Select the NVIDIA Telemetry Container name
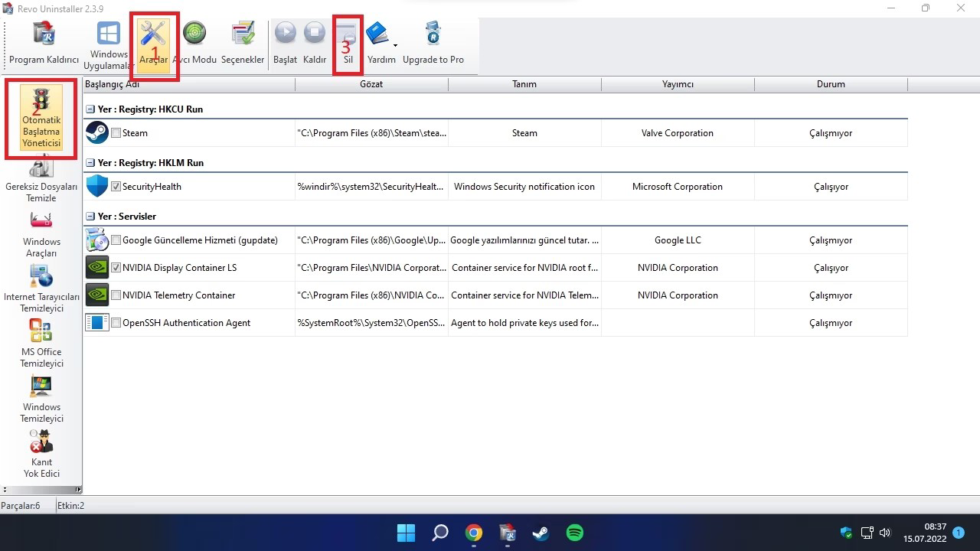Image resolution: width=980 pixels, height=551 pixels. point(178,295)
